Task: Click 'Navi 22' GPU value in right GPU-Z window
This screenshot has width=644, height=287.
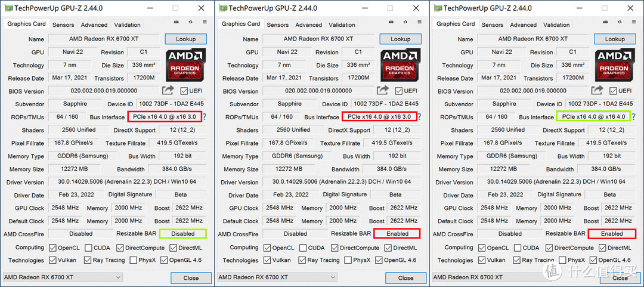Action: pyautogui.click(x=502, y=52)
